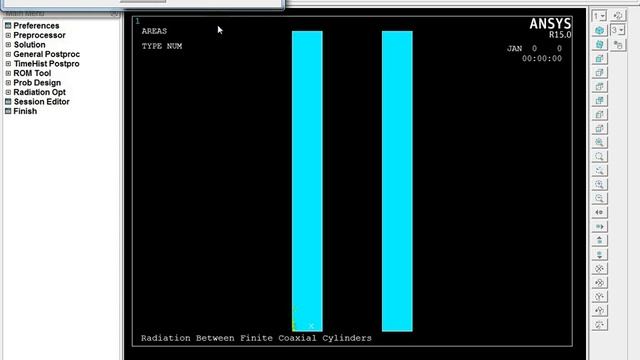Click the AREAS label in graphics window
640x360 pixels.
pos(154,31)
